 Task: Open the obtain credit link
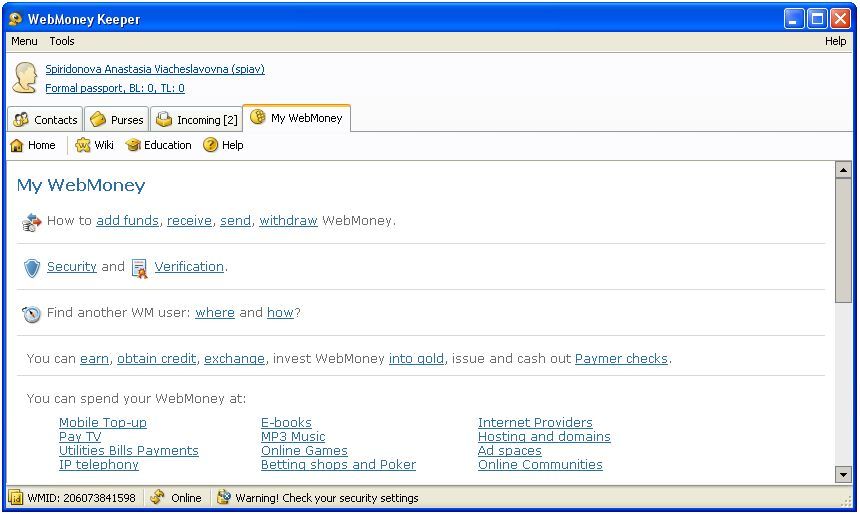pyautogui.click(x=156, y=359)
